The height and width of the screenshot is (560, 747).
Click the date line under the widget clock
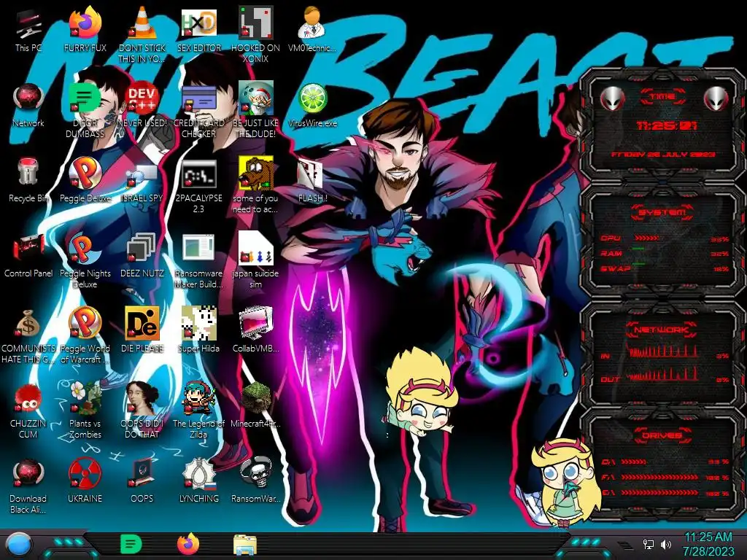click(663, 155)
